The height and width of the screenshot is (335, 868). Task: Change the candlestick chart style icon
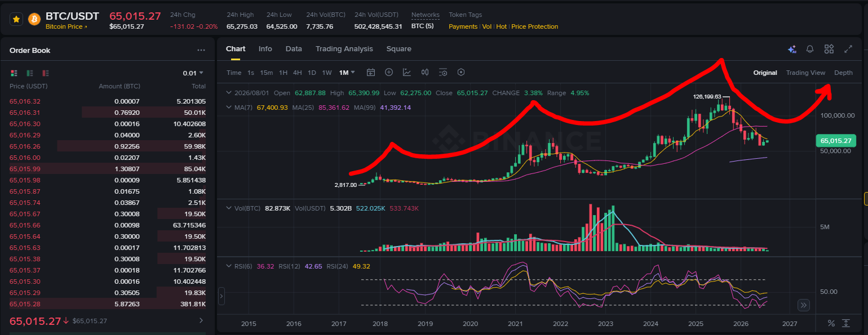pos(425,72)
